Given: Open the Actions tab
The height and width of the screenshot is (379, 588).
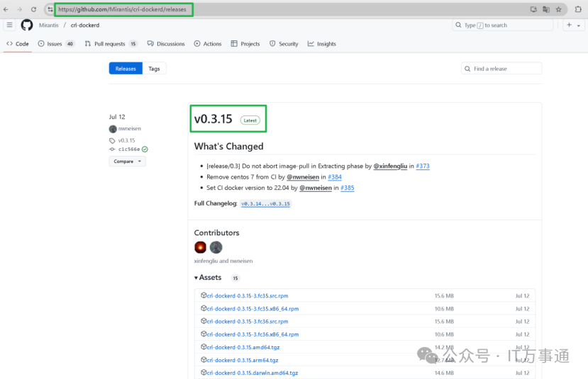Looking at the screenshot, I should (208, 44).
